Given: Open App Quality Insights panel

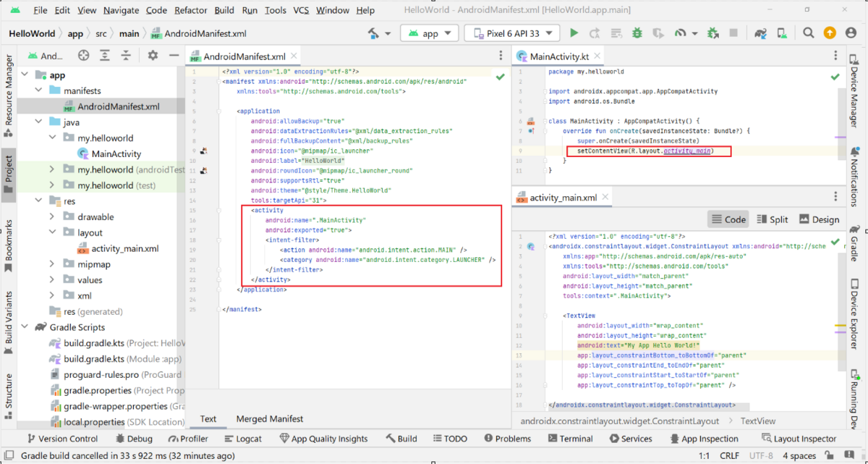Looking at the screenshot, I should (x=323, y=438).
